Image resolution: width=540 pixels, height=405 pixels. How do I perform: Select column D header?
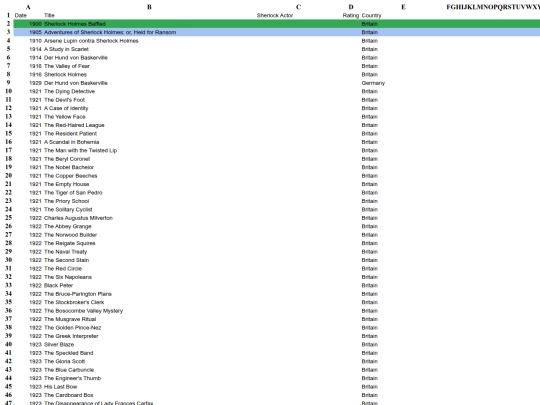[351, 7]
